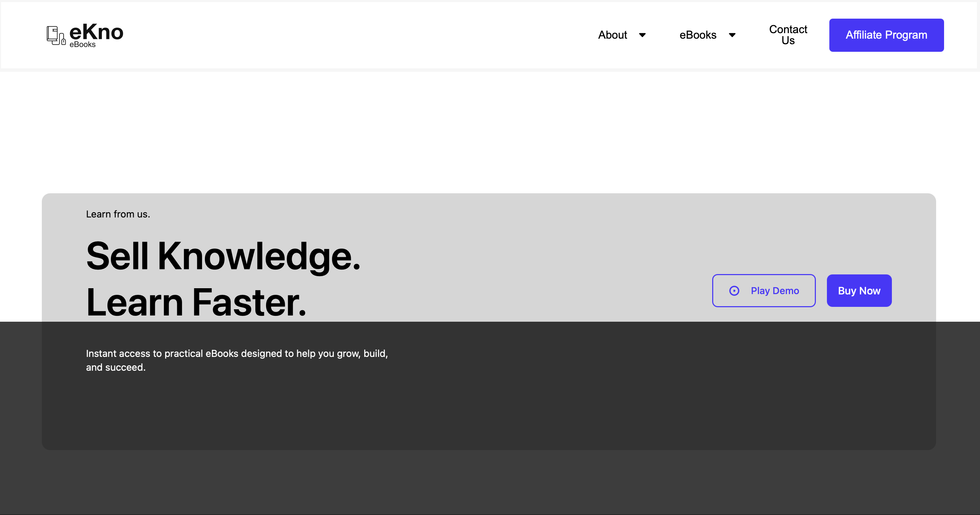The image size is (980, 515).
Task: Click the play circle icon in Play Demo
Action: coord(734,291)
